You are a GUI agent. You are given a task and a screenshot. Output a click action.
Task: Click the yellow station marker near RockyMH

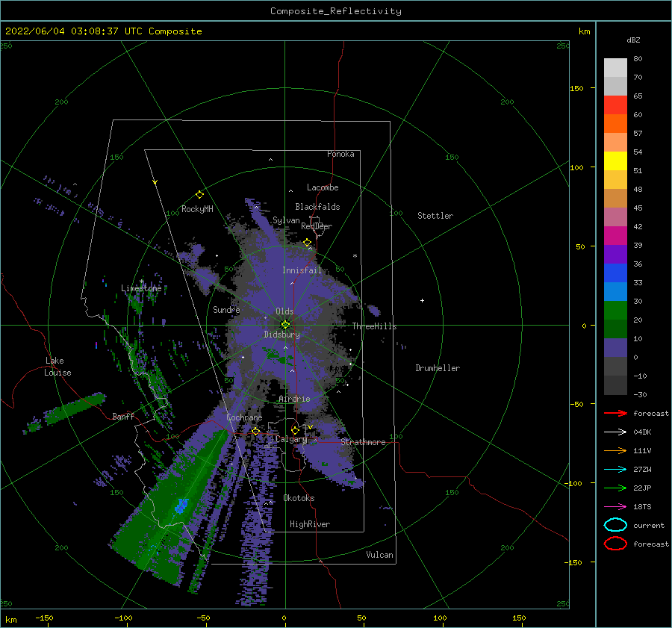(x=199, y=195)
